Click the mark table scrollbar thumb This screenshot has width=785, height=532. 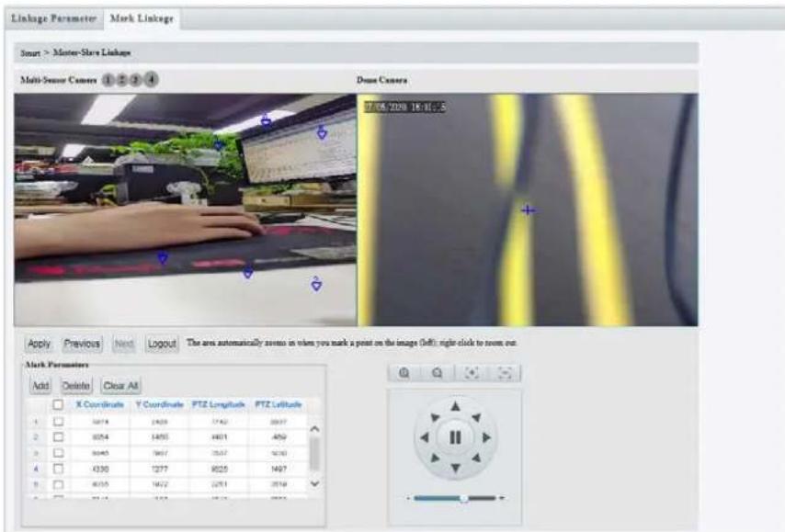pos(314,454)
